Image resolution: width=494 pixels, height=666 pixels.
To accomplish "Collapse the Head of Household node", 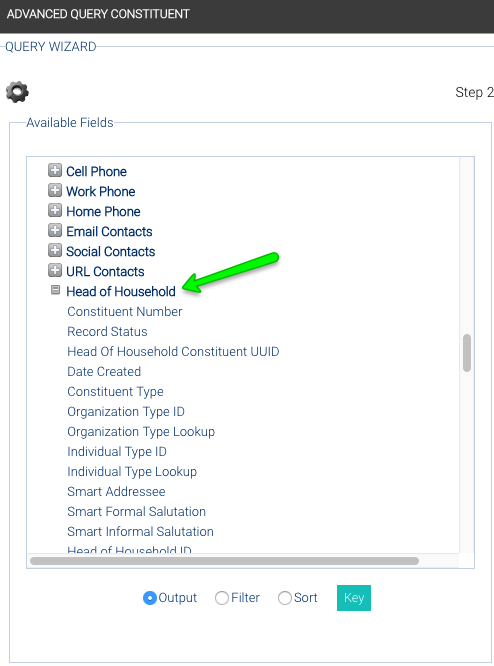I will 55,290.
